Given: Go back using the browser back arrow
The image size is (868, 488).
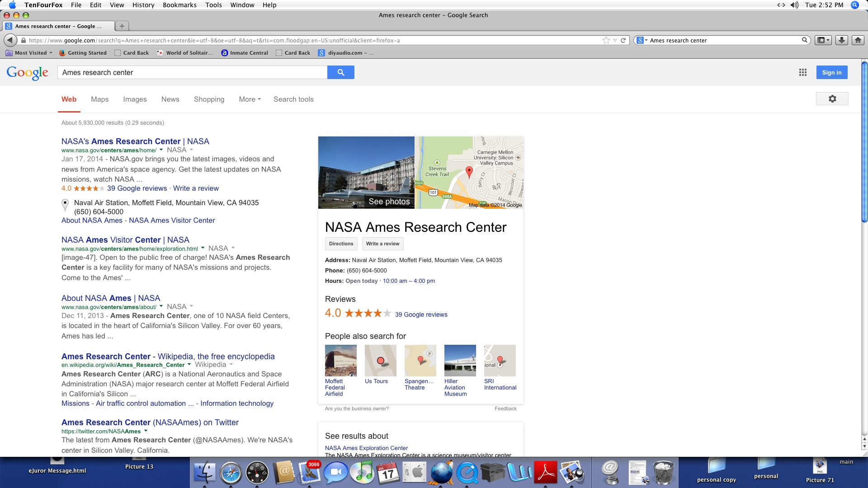Looking at the screenshot, I should point(10,40).
